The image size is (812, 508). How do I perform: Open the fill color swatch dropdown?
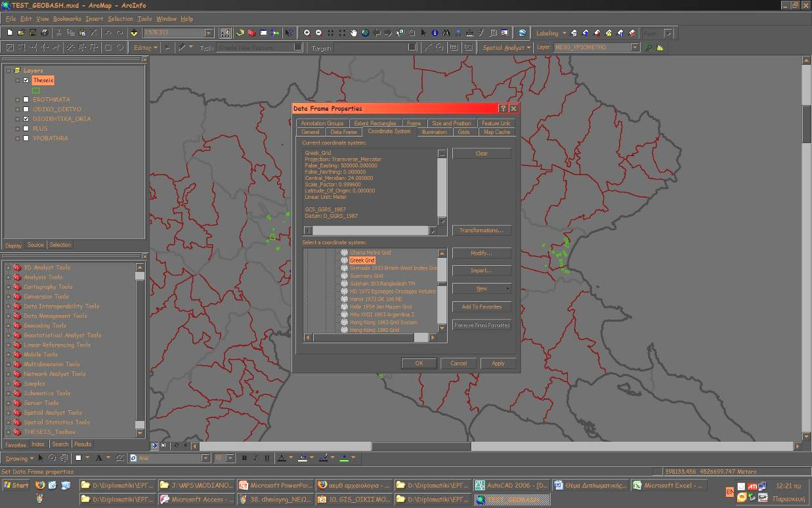click(311, 457)
